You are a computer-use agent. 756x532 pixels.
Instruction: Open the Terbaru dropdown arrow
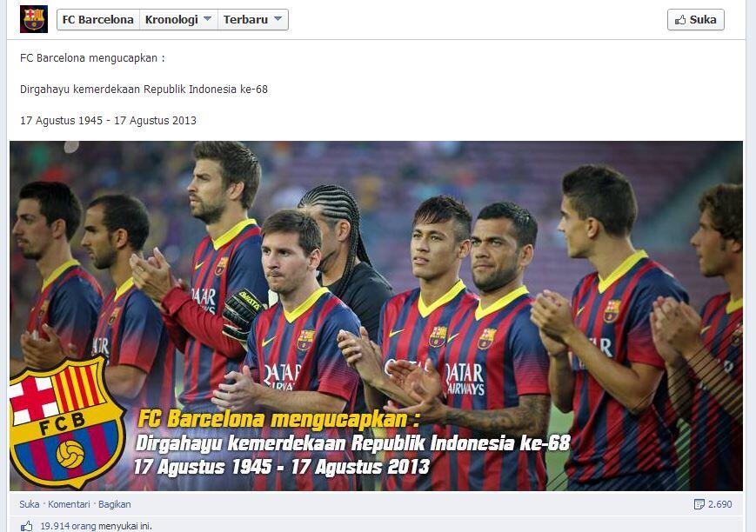278,19
